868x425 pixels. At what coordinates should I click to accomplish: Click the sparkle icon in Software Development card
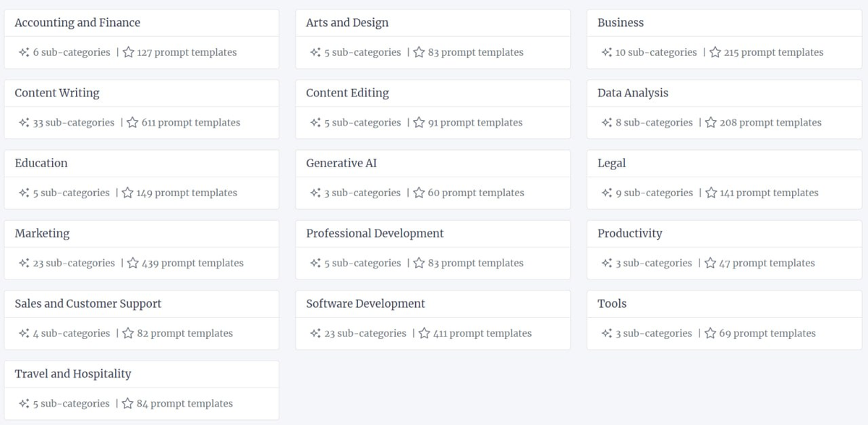pyautogui.click(x=315, y=333)
